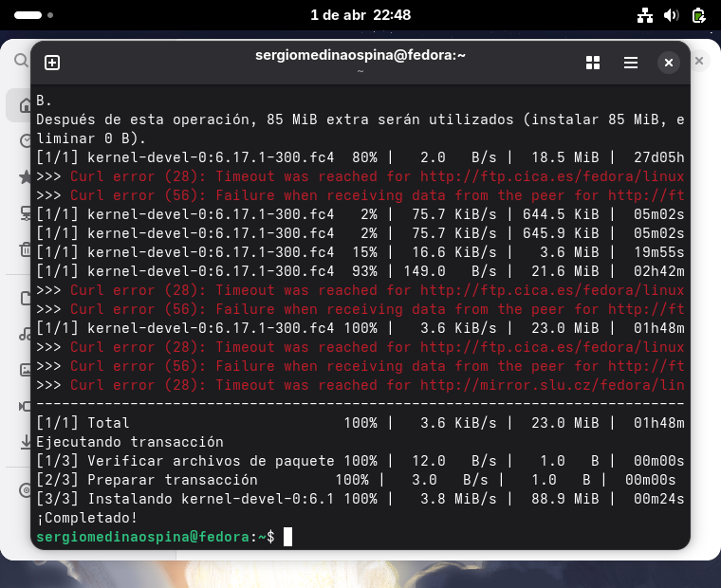Screen dimensions: 721x588
Task: Click the volume speaker icon
Action: click(672, 15)
